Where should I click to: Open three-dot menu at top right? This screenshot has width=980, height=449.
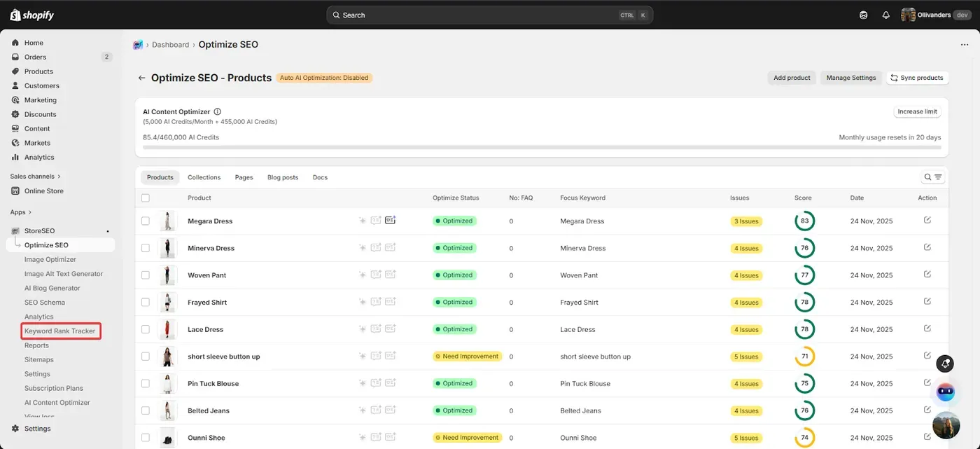click(965, 44)
